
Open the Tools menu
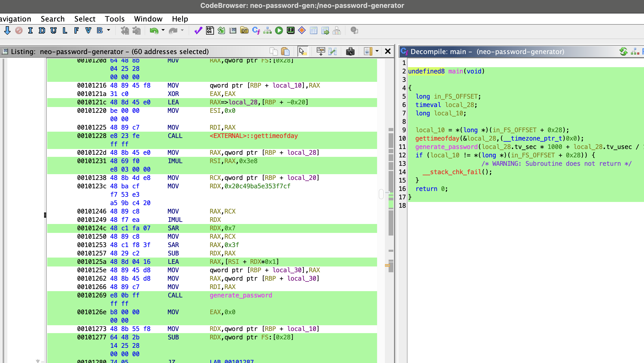(x=115, y=19)
